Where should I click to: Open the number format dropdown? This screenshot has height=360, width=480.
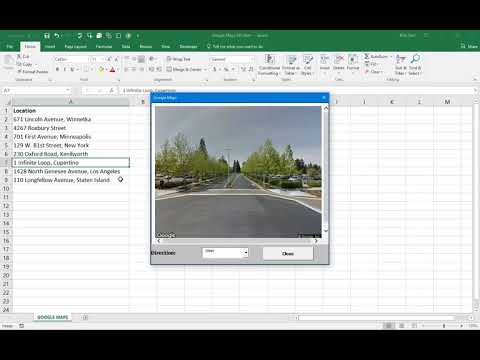[252, 59]
